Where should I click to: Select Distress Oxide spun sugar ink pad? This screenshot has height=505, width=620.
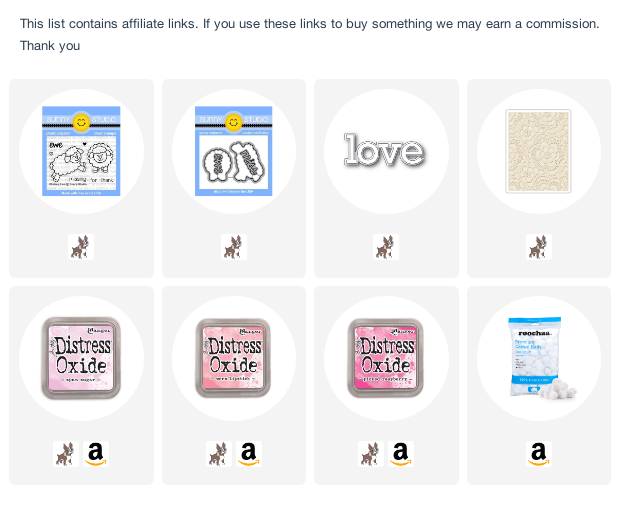[81, 358]
